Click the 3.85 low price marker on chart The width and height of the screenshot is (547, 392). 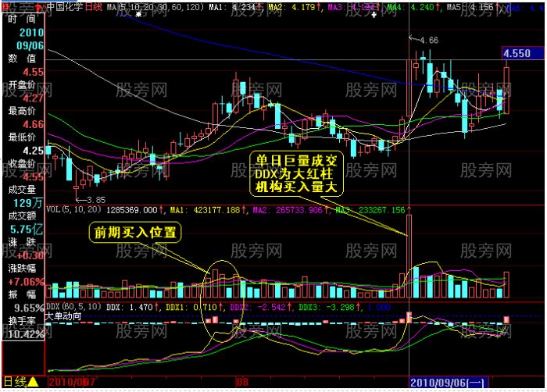click(x=96, y=200)
